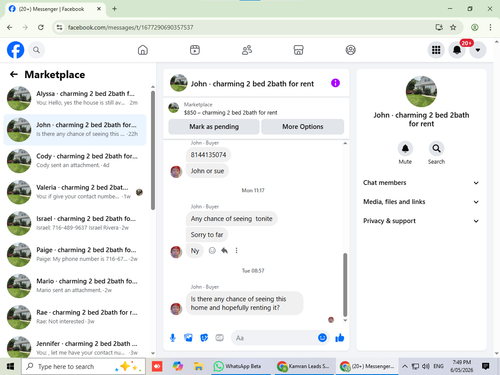Select John's conversation in the list

75,129
